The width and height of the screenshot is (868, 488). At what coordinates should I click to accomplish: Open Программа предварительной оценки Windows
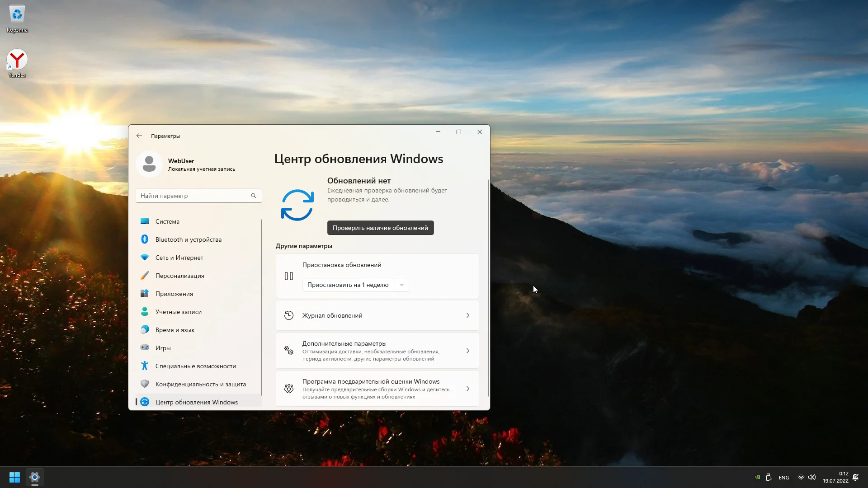377,389
